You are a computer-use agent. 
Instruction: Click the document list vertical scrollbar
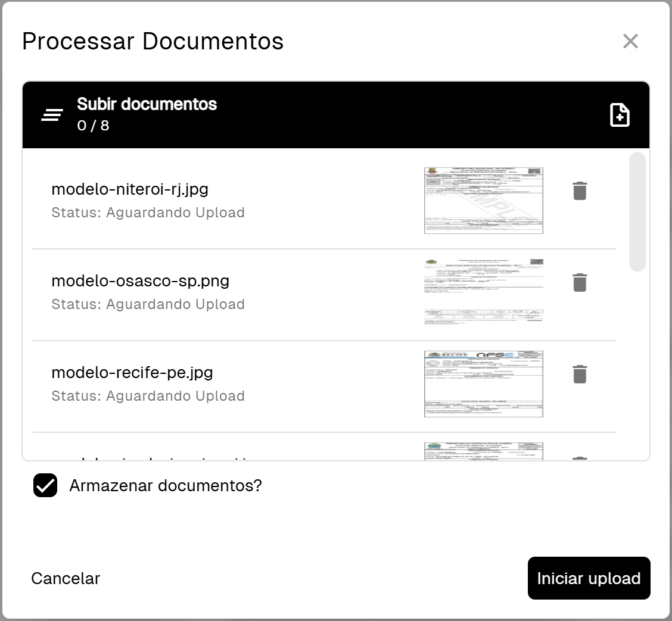tap(637, 211)
